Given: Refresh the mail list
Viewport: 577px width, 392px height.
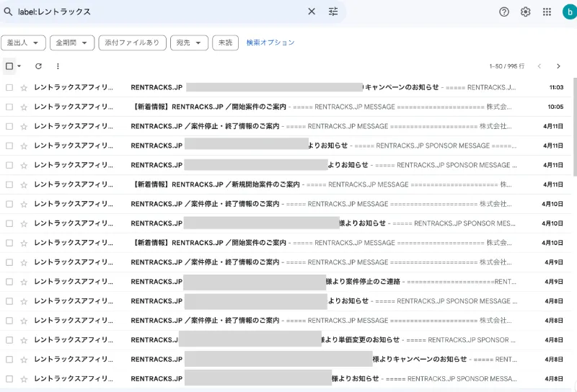Looking at the screenshot, I should 38,66.
